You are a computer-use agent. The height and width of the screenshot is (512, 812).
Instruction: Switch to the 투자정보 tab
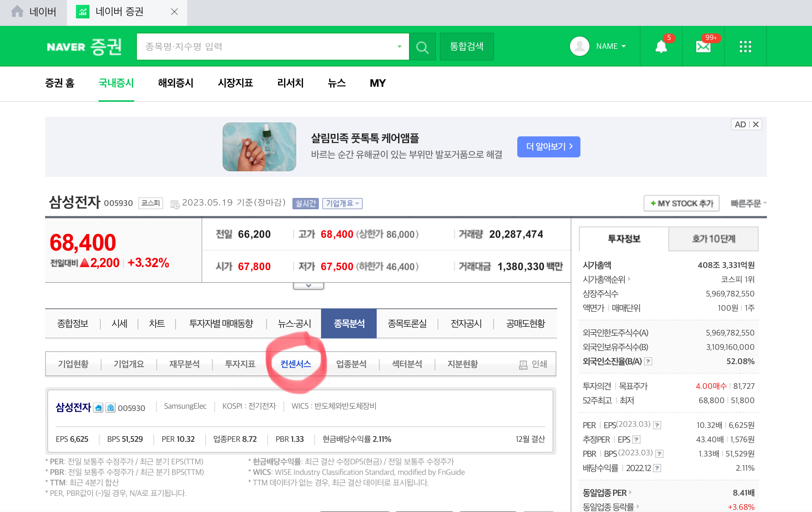pos(624,239)
